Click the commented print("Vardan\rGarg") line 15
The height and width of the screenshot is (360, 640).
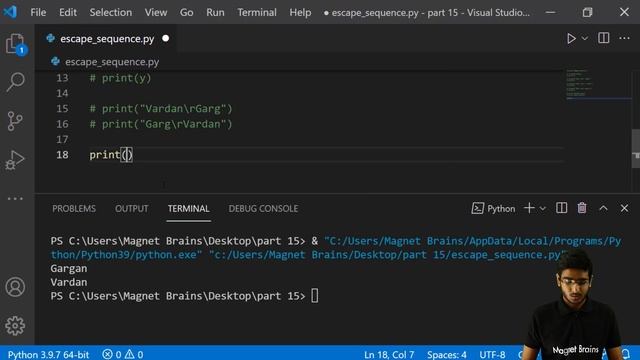[161, 109]
